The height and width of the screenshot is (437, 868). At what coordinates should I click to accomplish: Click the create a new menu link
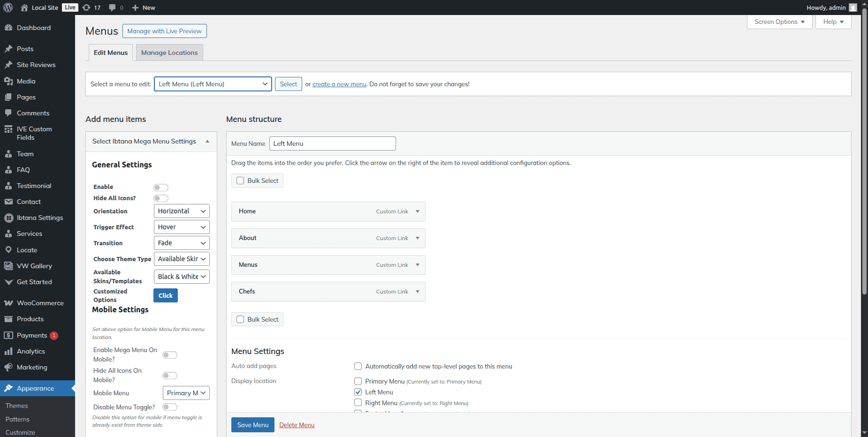[339, 84]
